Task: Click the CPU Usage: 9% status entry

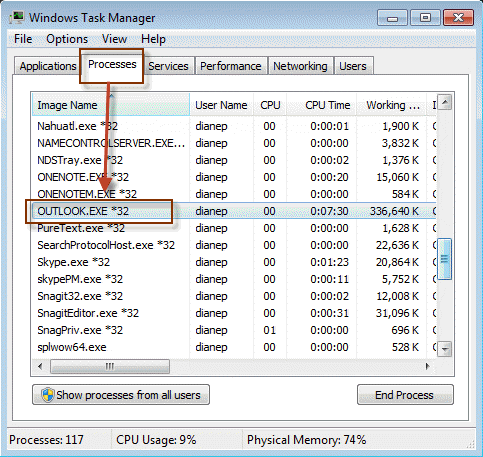Action: pos(156,440)
